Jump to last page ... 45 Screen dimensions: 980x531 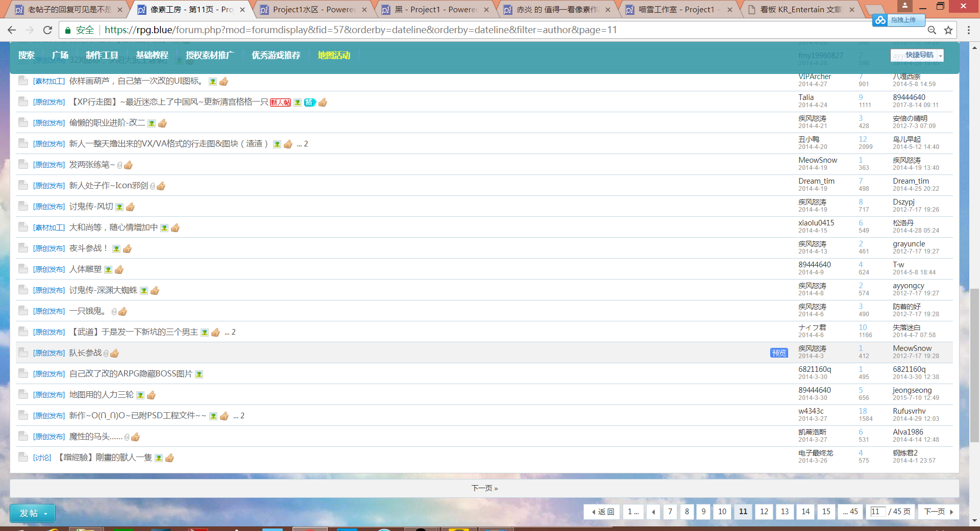pyautogui.click(x=851, y=512)
